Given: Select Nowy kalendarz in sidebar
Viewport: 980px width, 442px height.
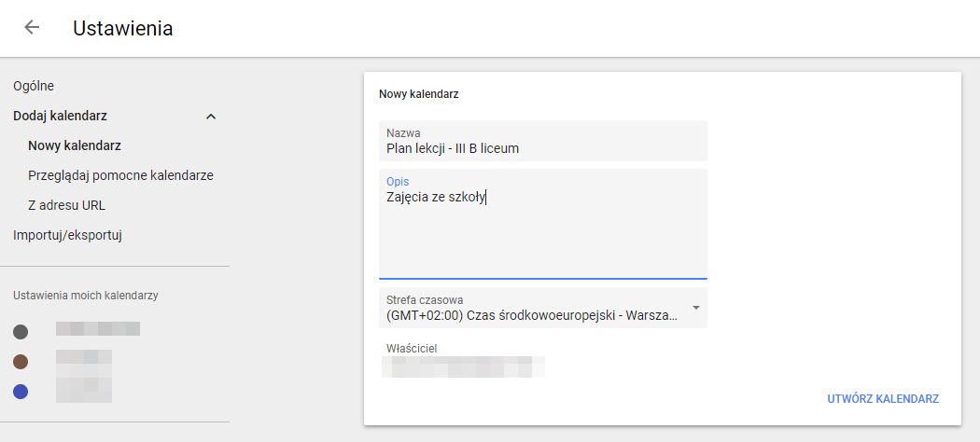Looking at the screenshot, I should (75, 146).
